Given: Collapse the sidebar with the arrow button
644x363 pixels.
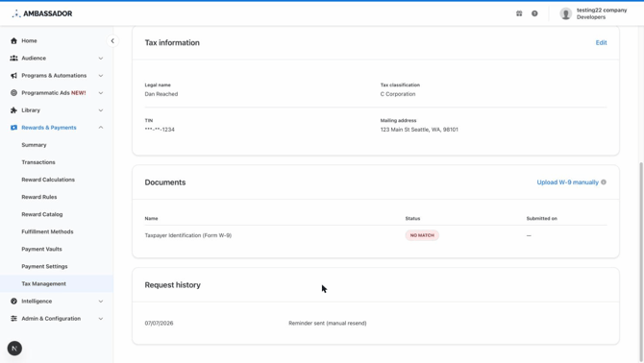Looking at the screenshot, I should 112,40.
